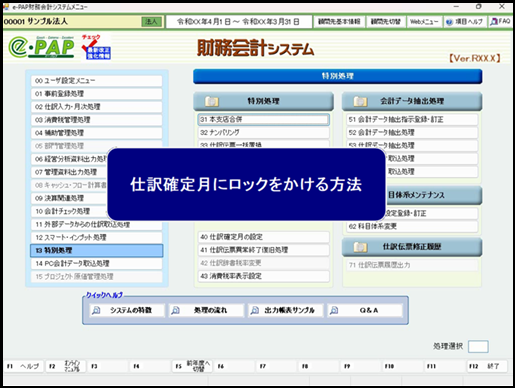The width and height of the screenshot is (515, 388).
Task: Click F2 オンラインマニュアル function key
Action: [66, 366]
